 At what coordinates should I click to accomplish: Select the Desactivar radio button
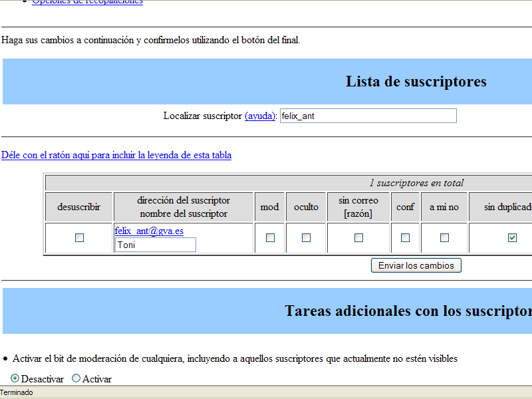[15, 378]
